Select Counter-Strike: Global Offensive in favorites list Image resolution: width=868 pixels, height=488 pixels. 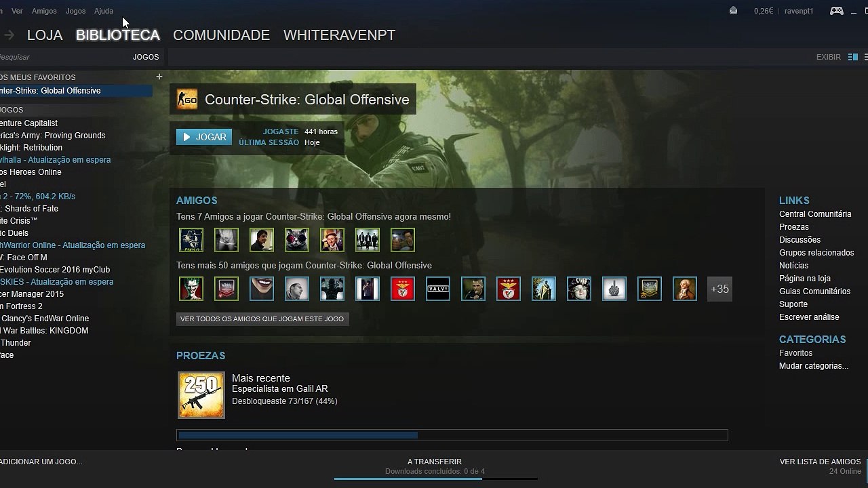[76, 91]
